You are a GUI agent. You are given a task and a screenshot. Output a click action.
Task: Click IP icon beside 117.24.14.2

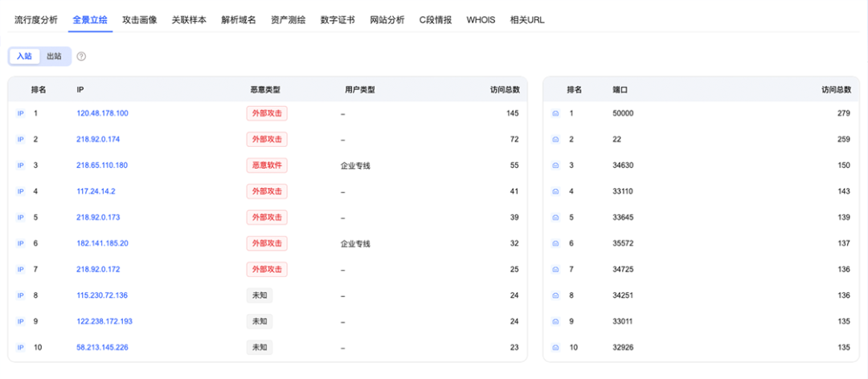pyautogui.click(x=20, y=191)
